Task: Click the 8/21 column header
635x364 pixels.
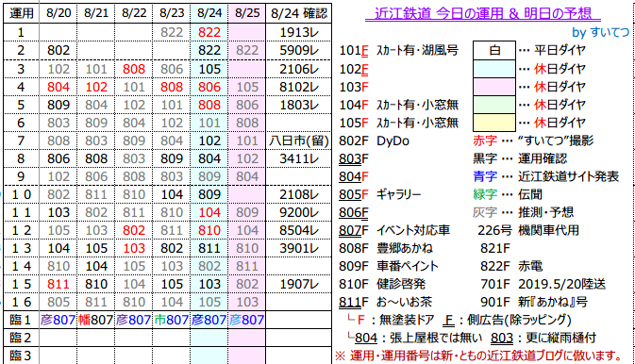Action: tap(96, 13)
